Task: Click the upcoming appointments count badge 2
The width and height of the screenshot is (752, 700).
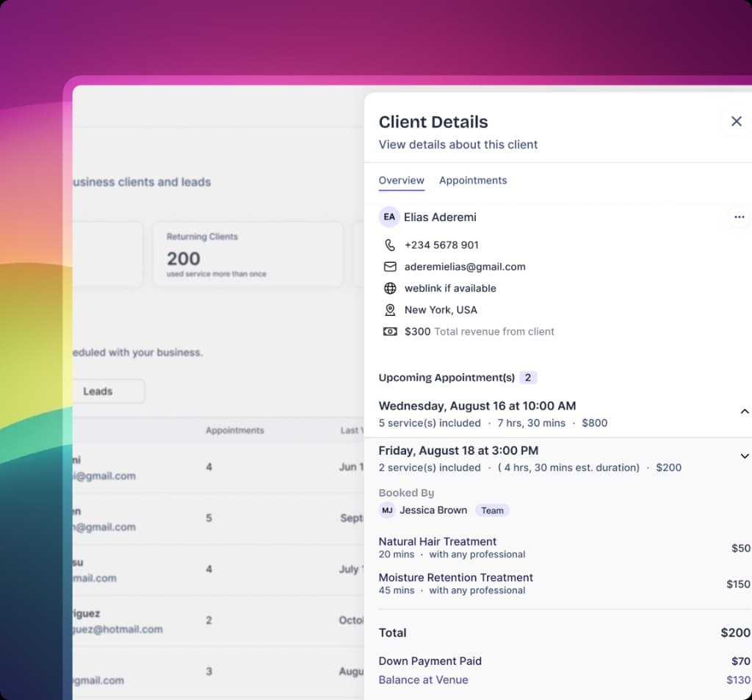Action: click(x=527, y=378)
